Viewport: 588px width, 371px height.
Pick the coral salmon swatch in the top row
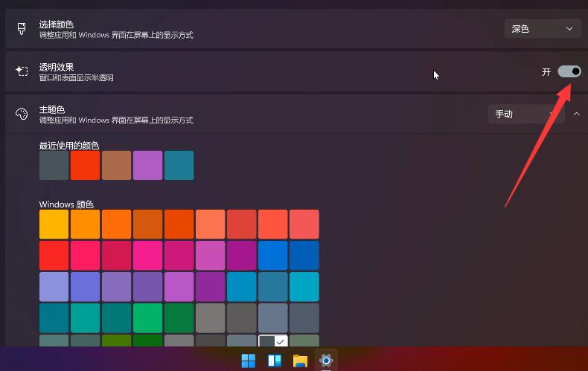click(211, 224)
